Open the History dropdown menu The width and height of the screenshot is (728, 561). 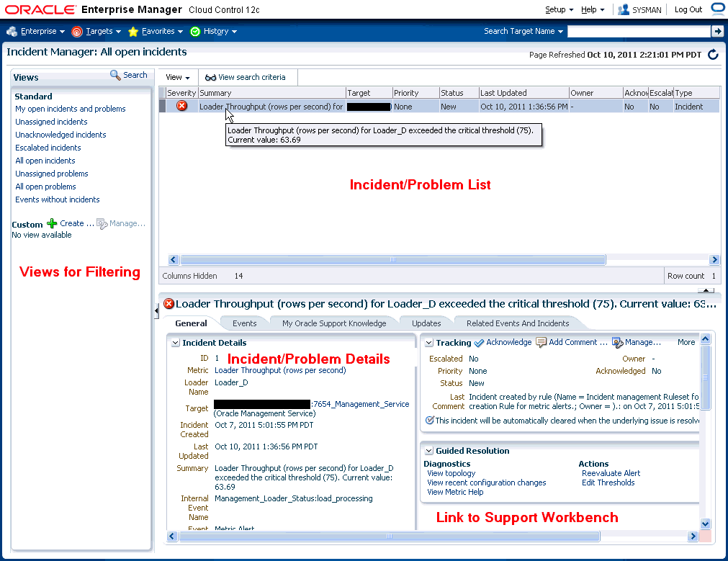click(220, 31)
